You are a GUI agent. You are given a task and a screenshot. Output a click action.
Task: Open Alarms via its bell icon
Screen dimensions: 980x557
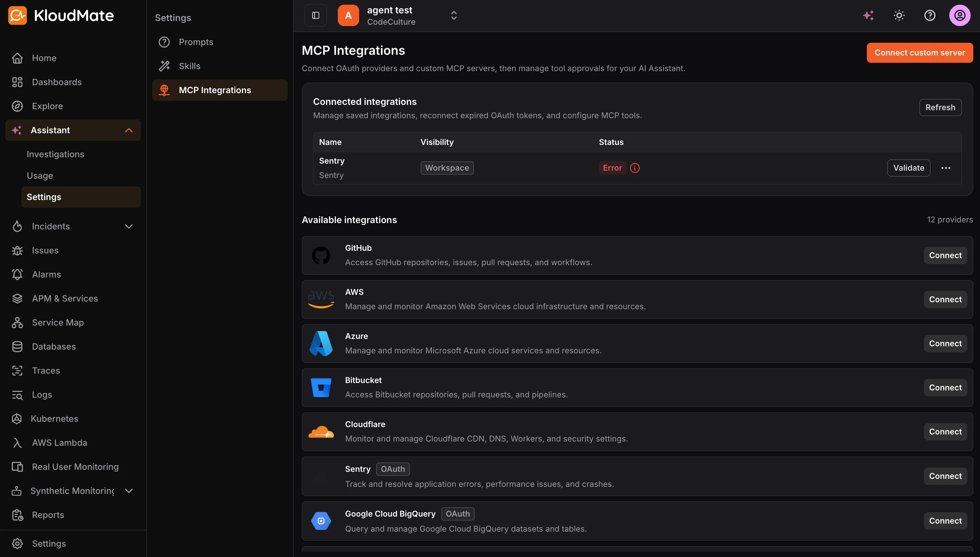[17, 275]
